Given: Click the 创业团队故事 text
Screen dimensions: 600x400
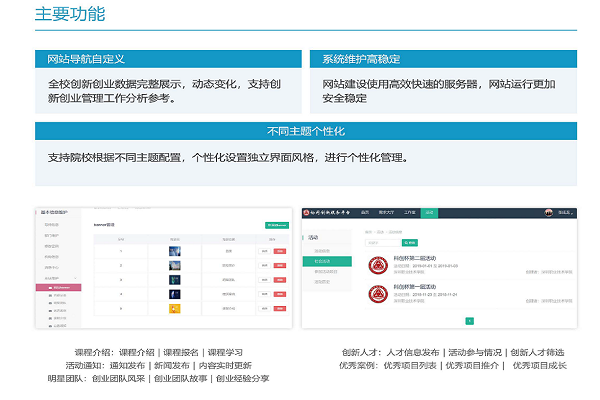Looking at the screenshot, I should click(x=181, y=379).
